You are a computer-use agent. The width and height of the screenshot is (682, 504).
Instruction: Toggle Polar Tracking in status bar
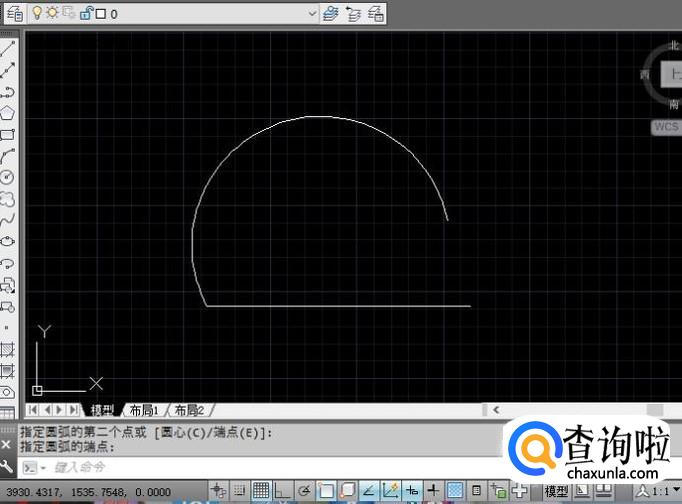(x=304, y=491)
